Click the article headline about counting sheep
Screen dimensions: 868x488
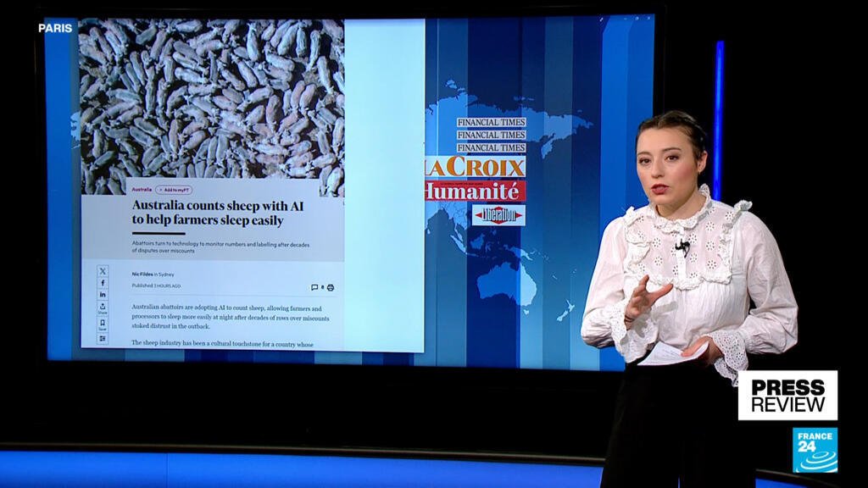(x=221, y=212)
